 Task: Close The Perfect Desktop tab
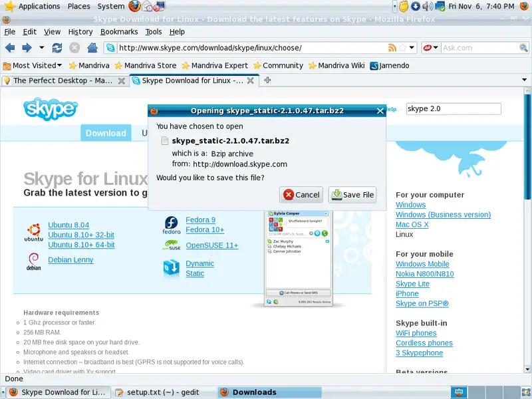point(121,80)
